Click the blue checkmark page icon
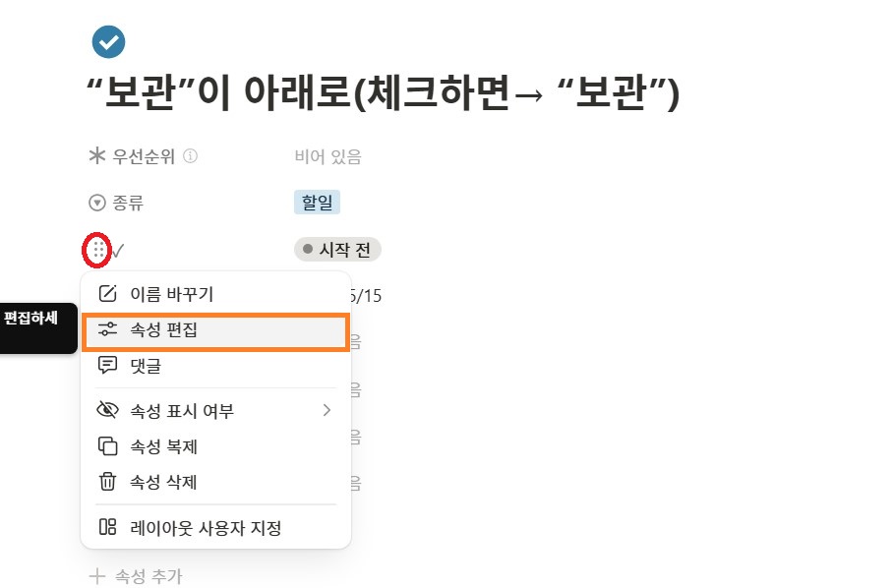Viewport: 894px width, 588px height. click(x=108, y=41)
